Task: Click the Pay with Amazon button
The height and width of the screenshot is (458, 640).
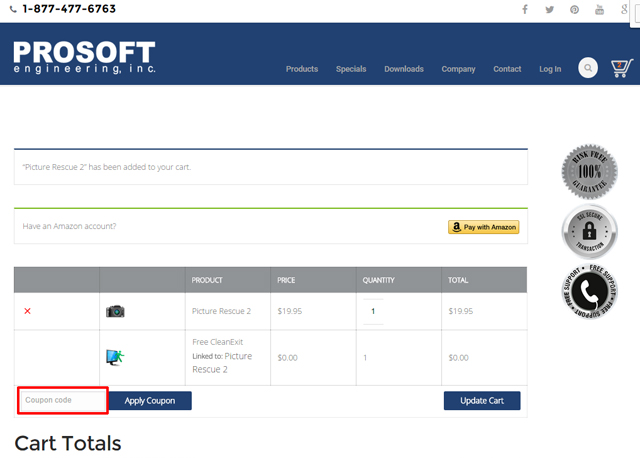Action: click(483, 227)
